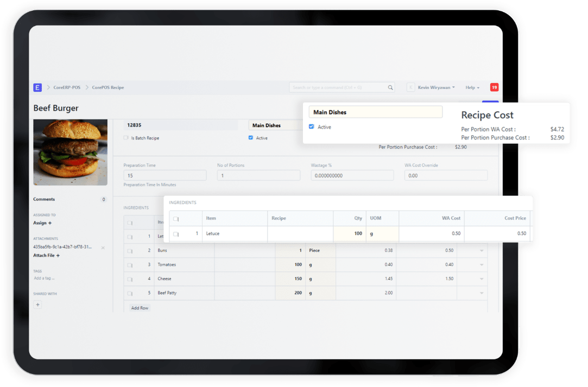Click the plus under Shared With
Image resolution: width=588 pixels, height=387 pixels.
(x=37, y=304)
